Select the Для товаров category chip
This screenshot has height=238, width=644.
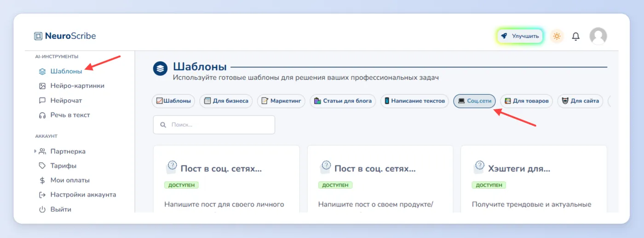click(527, 101)
